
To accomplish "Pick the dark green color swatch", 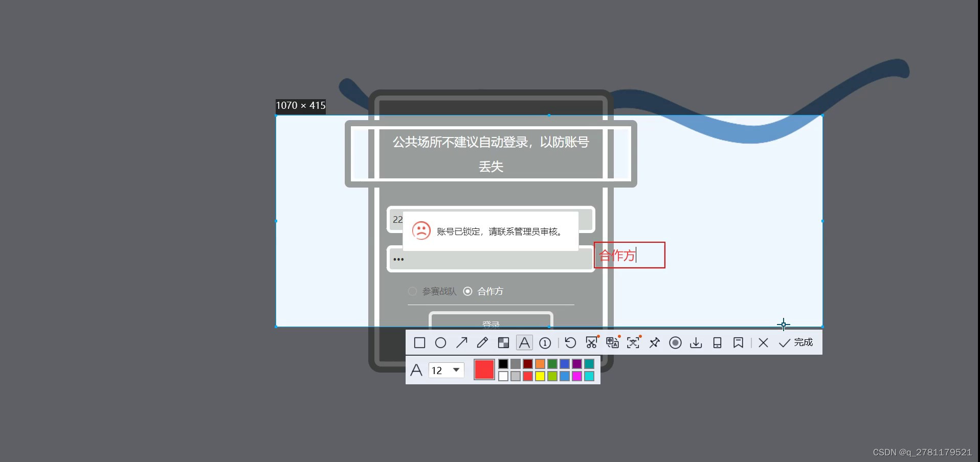I will click(552, 364).
